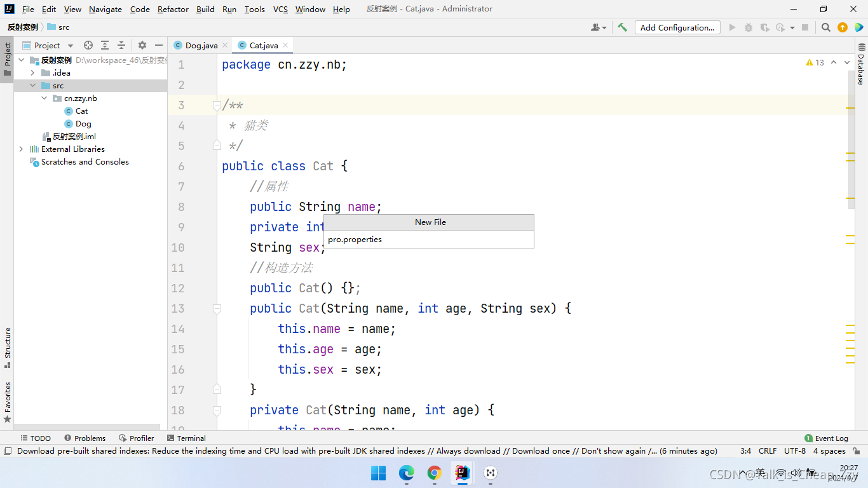The width and height of the screenshot is (868, 488).
Task: Click the IntelliJ IDEA taskbar icon
Action: [462, 473]
